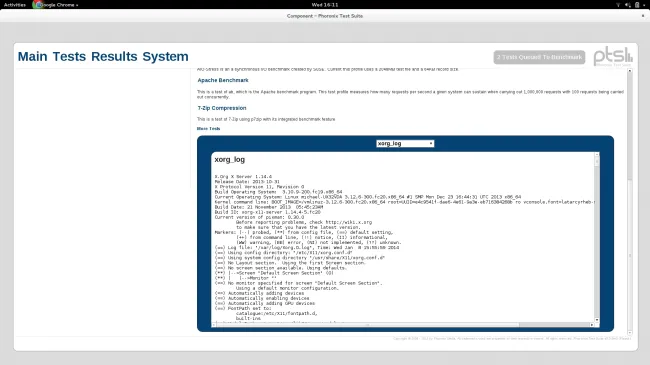This screenshot has width=650, height=365.
Task: Click the log viewer horizontal scroll-right arrow
Action: point(592,325)
